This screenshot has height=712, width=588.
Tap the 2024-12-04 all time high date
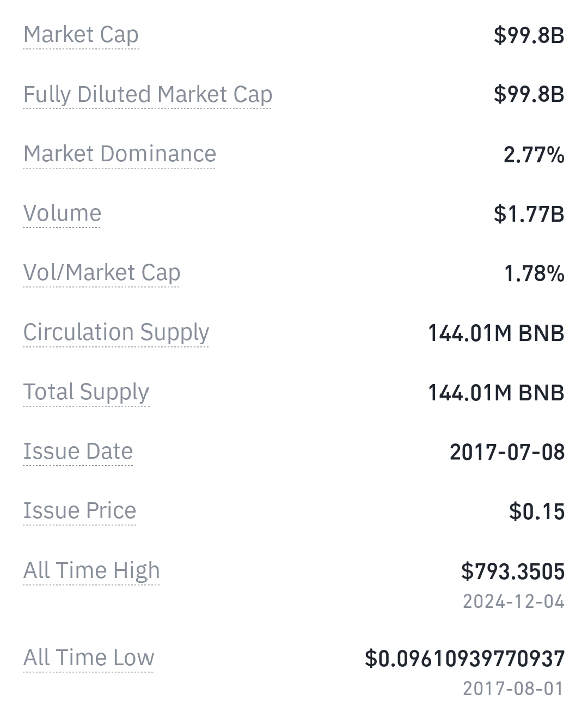coord(513,601)
